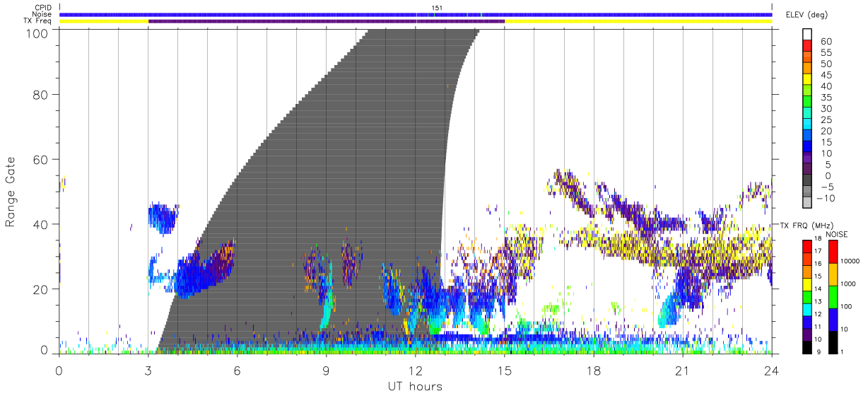Screen dimensions: 868x401
Task: Click the '12' tick on the UT hours axis
Action: pos(415,371)
